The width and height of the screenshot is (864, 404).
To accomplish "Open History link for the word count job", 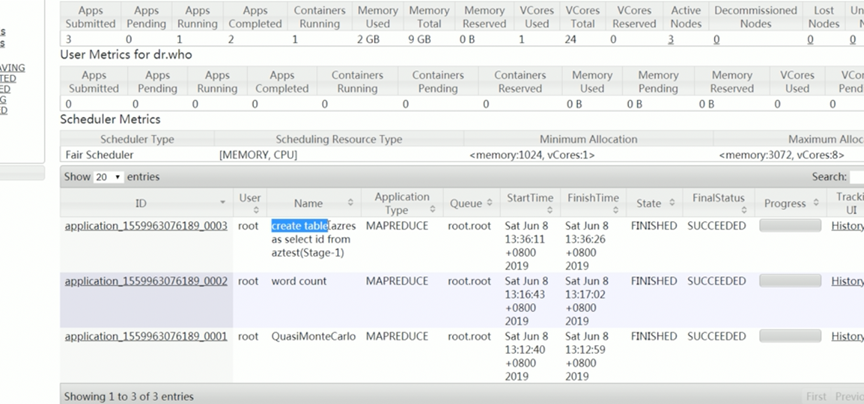I will pyautogui.click(x=847, y=282).
